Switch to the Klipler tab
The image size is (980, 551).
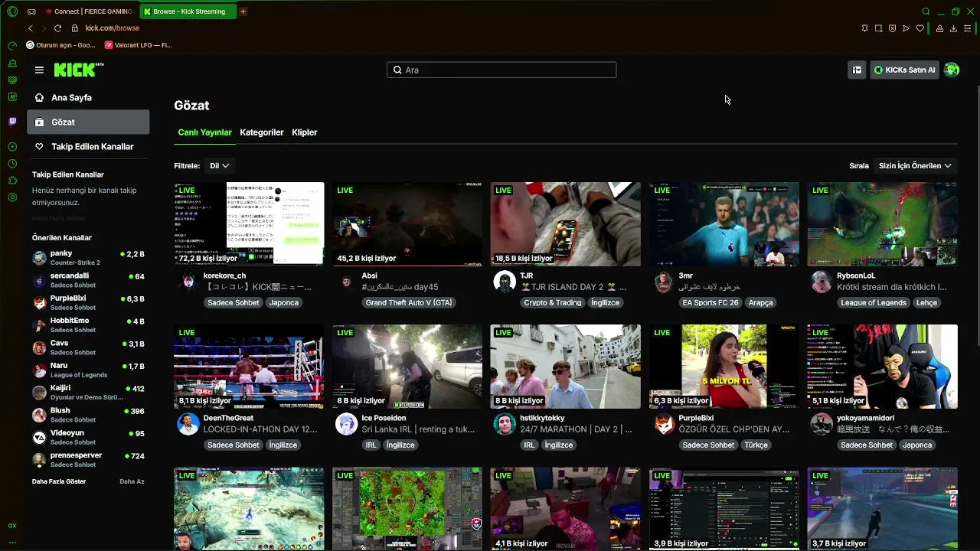coord(305,132)
